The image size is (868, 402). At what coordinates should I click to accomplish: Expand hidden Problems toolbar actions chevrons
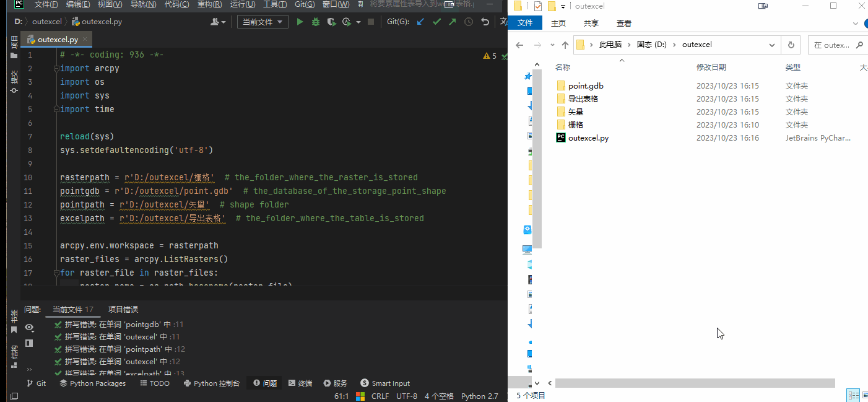[29, 369]
